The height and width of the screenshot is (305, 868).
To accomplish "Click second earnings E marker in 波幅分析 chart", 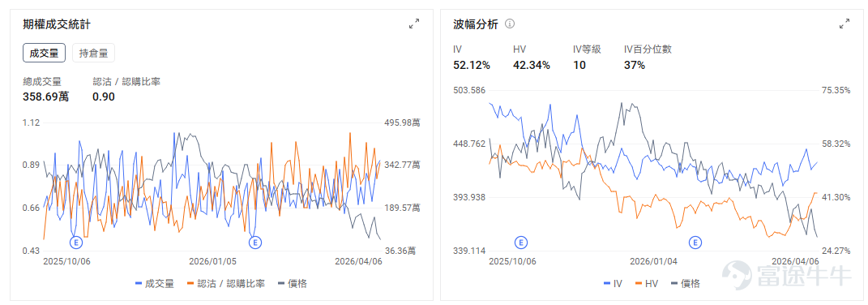I will 695,243.
